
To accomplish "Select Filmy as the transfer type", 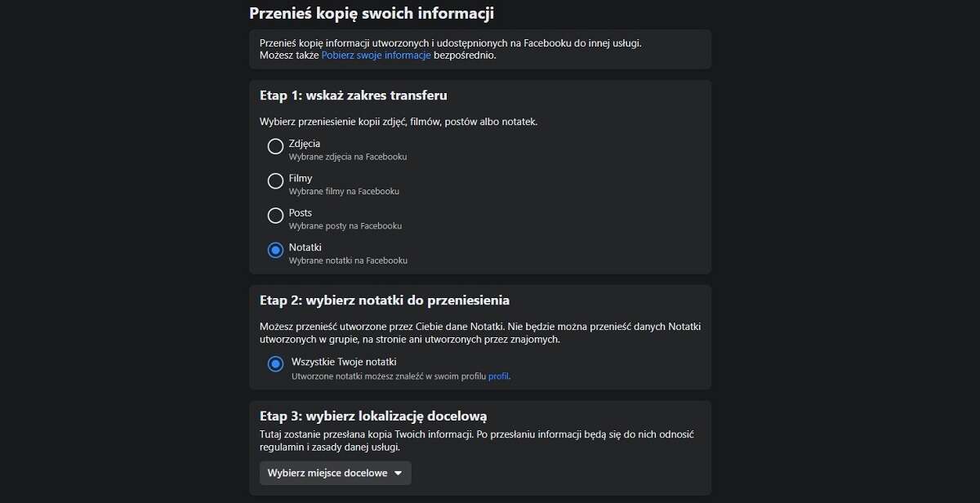I will [x=275, y=180].
